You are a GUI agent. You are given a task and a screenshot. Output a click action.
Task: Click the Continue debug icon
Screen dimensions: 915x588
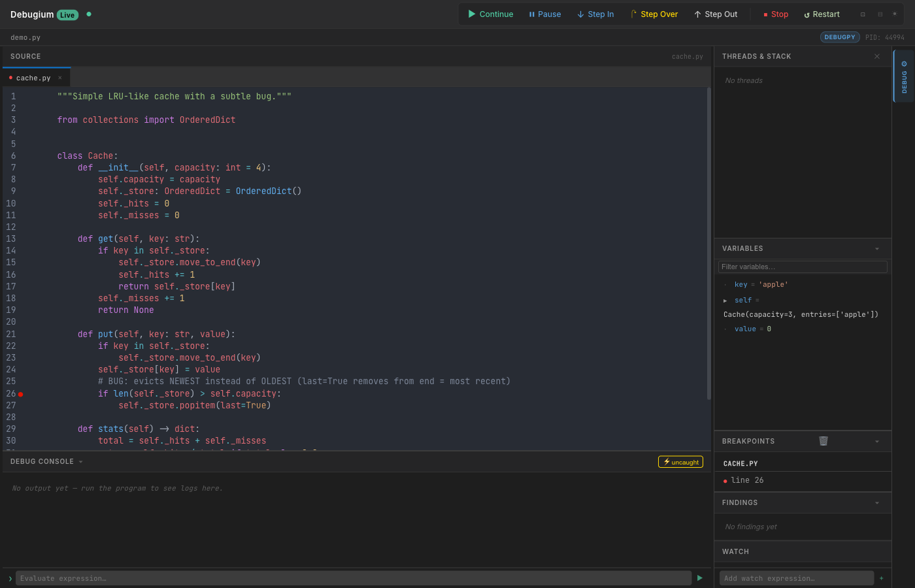pos(470,14)
